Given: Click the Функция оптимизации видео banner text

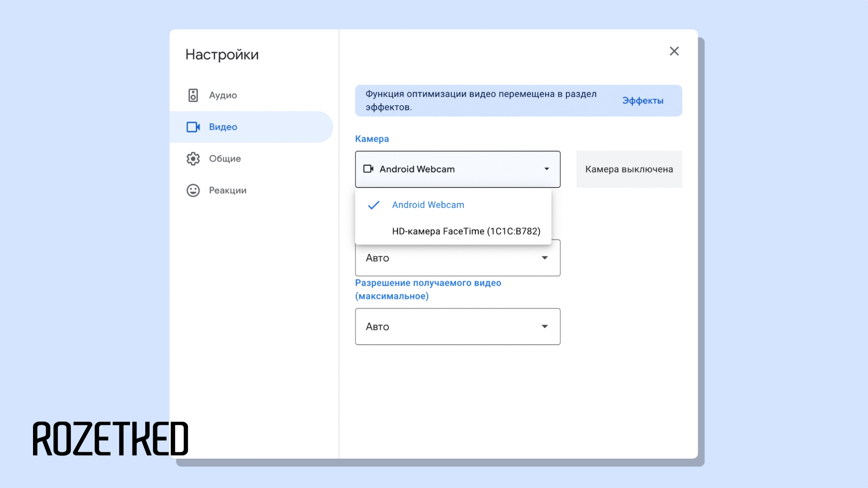Looking at the screenshot, I should 481,101.
